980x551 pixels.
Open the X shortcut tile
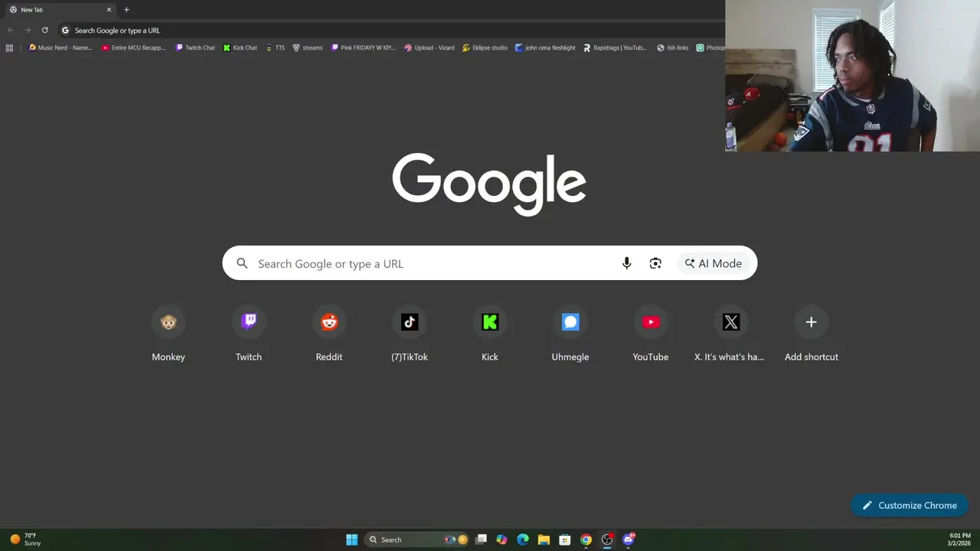731,334
